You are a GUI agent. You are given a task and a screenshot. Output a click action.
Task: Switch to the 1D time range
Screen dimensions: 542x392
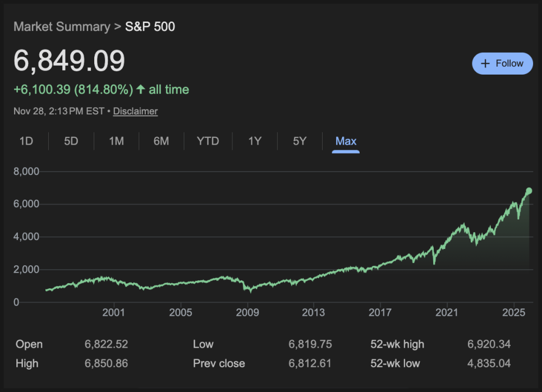click(x=26, y=141)
